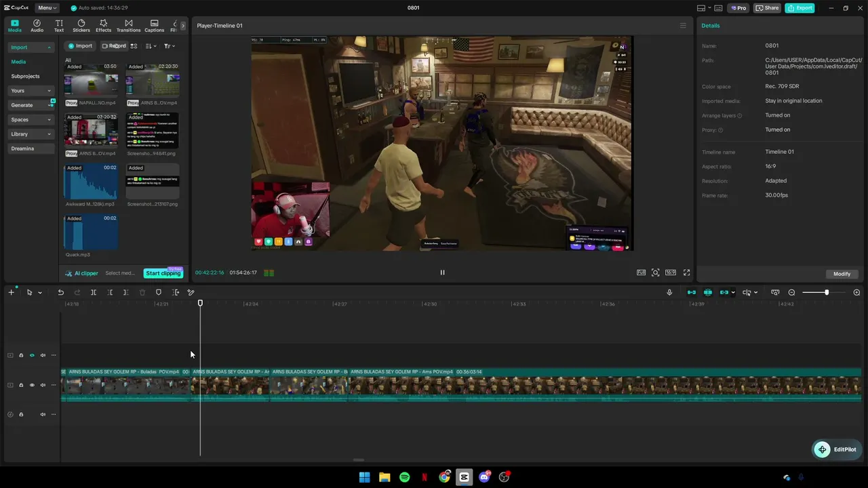Open the Pro upgrade button
This screenshot has height=488, width=868.
(738, 8)
